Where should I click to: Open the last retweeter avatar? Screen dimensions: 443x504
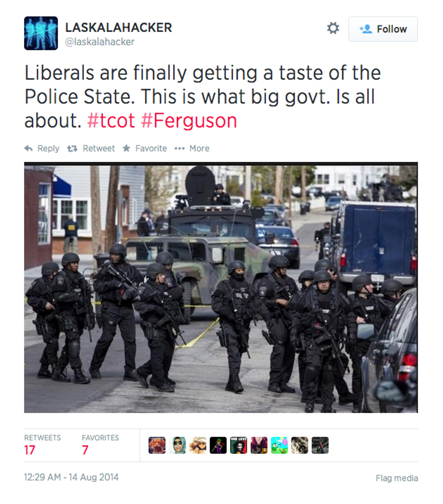tap(320, 445)
